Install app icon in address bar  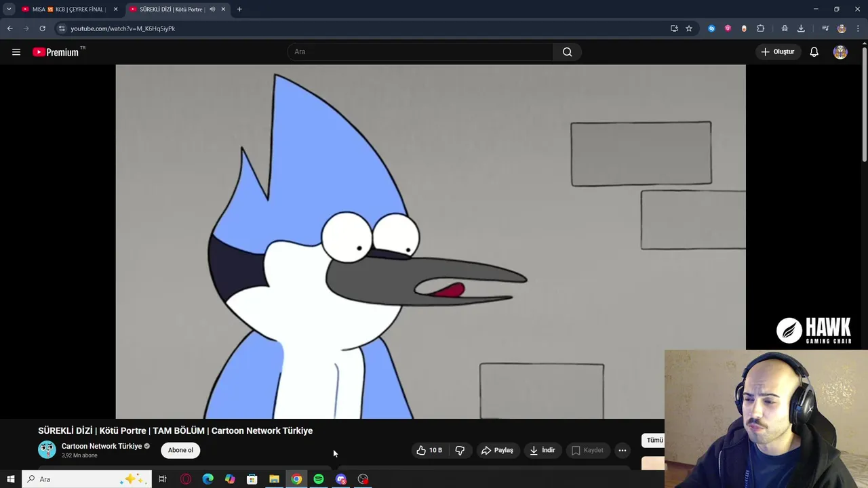[674, 28]
